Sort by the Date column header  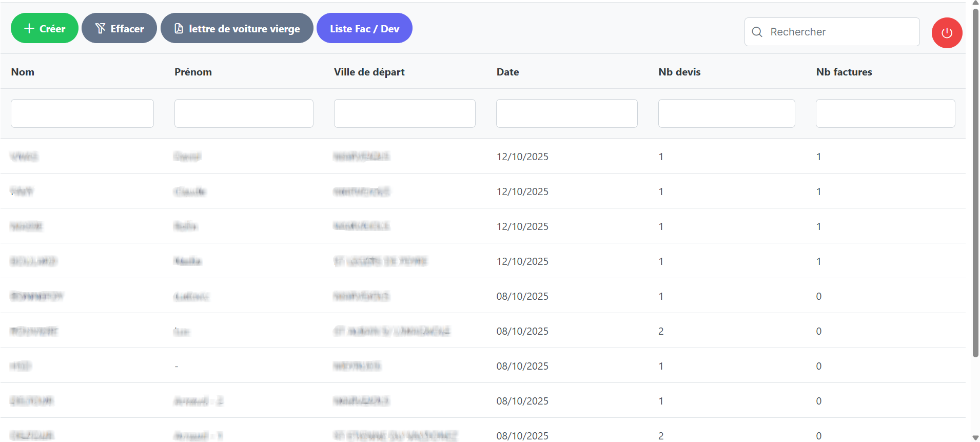click(507, 72)
